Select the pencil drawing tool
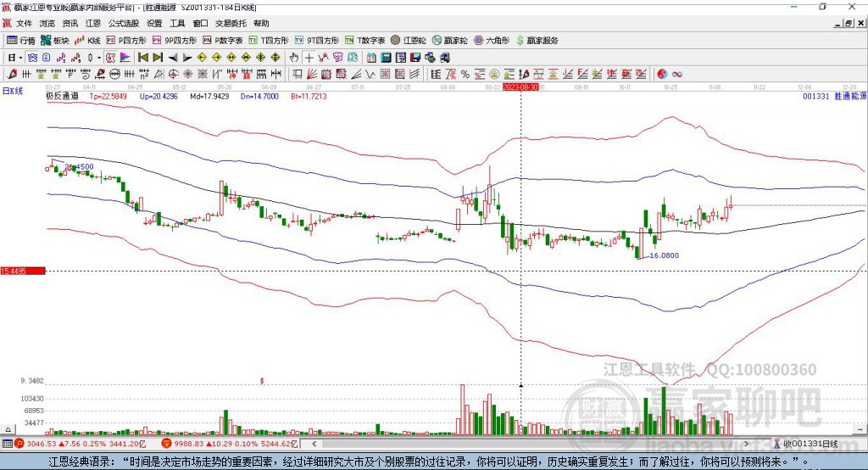The height and width of the screenshot is (470, 868). (x=12, y=75)
